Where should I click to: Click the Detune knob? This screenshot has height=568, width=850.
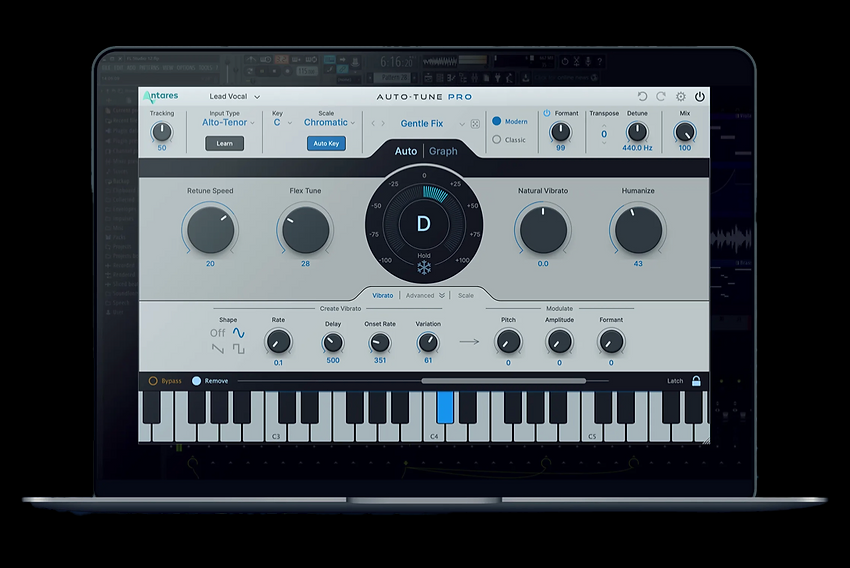click(637, 132)
